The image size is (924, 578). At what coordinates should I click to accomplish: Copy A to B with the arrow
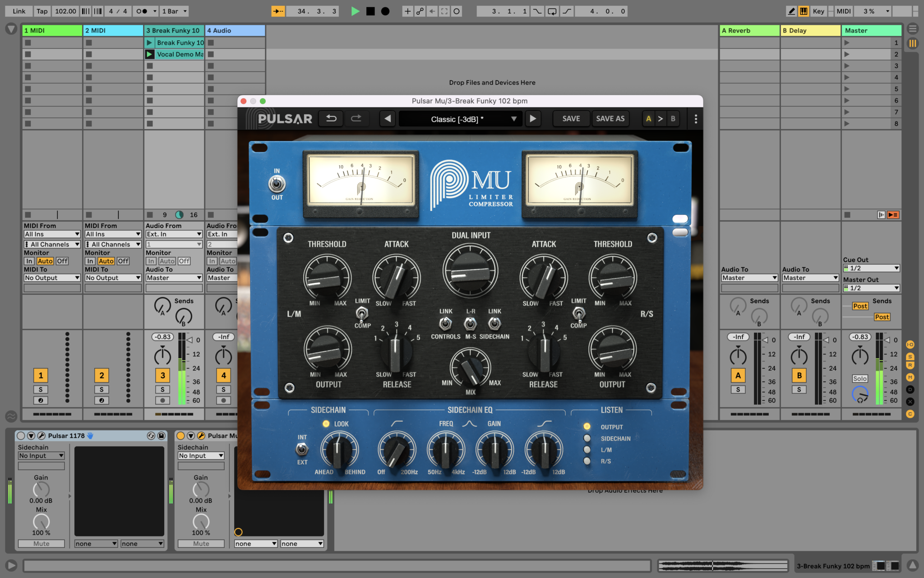click(x=661, y=119)
